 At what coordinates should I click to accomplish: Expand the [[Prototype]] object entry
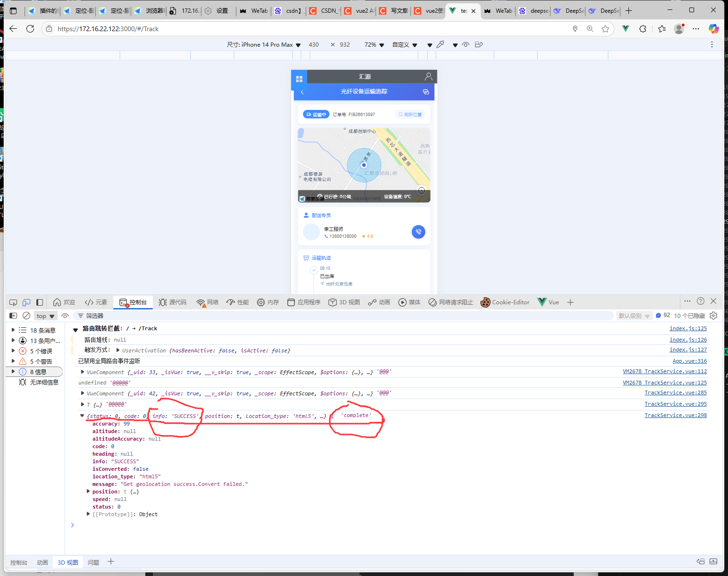tap(88, 514)
